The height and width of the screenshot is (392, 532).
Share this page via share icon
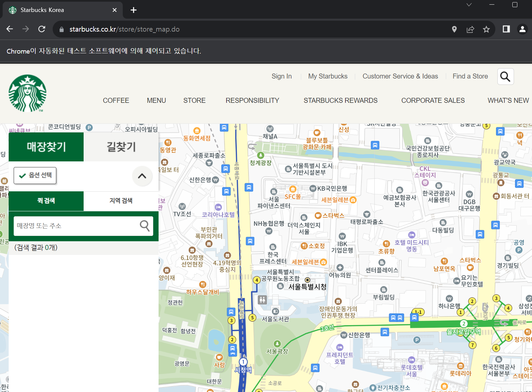click(470, 29)
